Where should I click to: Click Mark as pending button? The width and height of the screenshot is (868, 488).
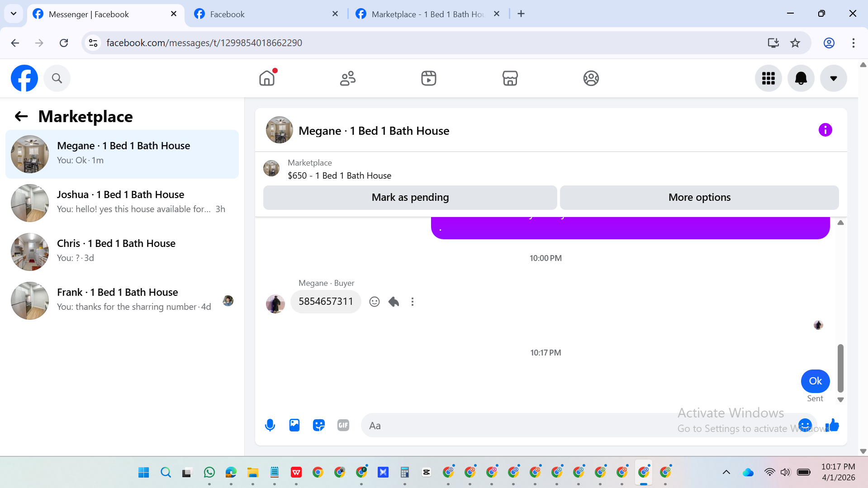click(410, 198)
